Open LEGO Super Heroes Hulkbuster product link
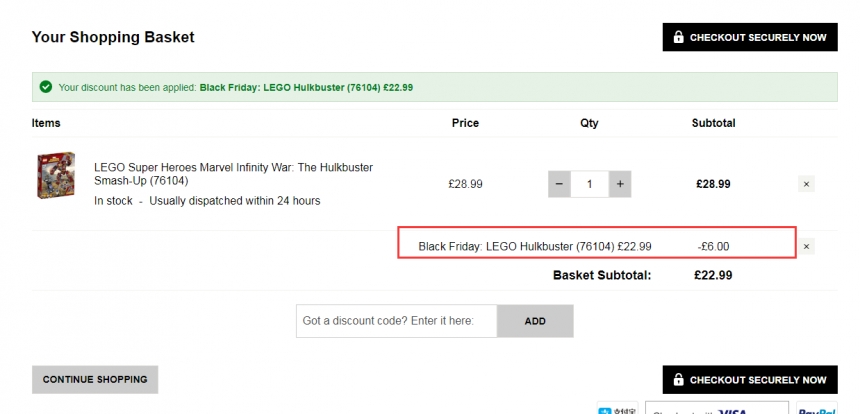 [x=233, y=174]
